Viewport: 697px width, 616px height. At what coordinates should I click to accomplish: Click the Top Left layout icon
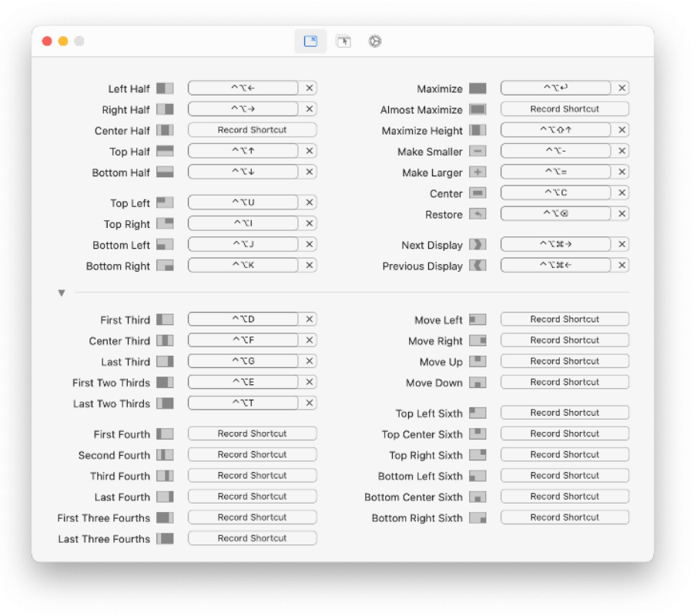coord(165,203)
